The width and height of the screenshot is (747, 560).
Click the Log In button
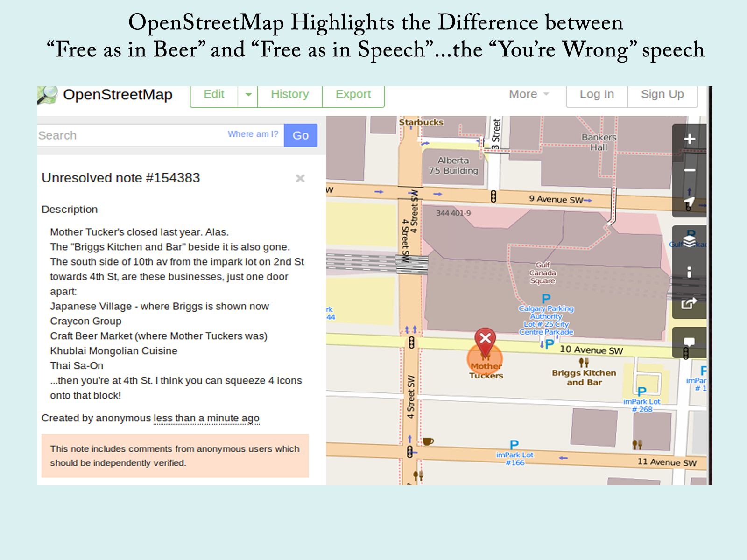tap(597, 95)
